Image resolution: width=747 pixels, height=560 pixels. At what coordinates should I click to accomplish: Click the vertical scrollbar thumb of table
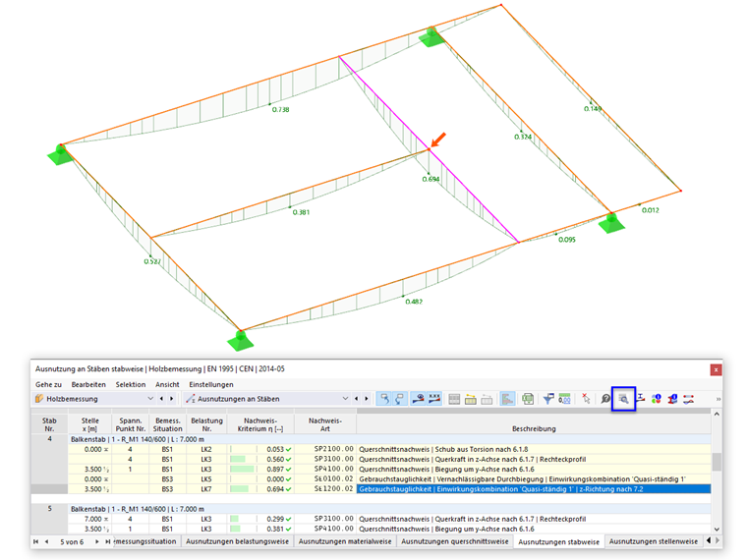[x=717, y=461]
